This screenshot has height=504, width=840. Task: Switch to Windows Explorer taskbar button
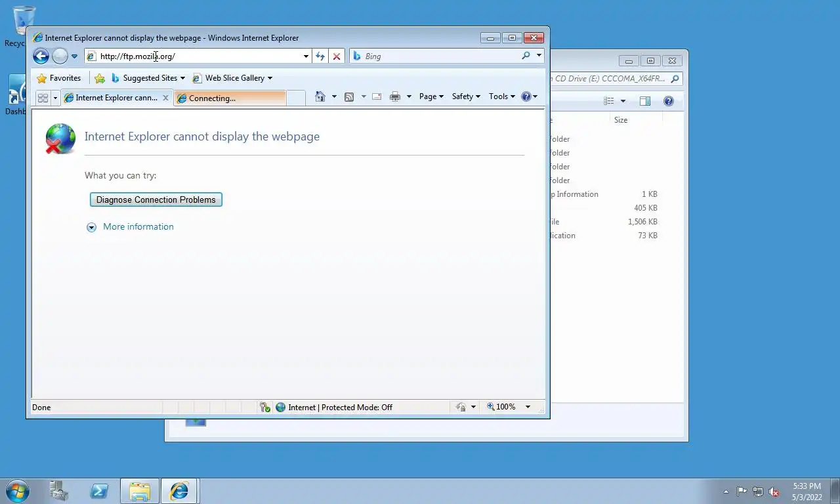coord(140,491)
